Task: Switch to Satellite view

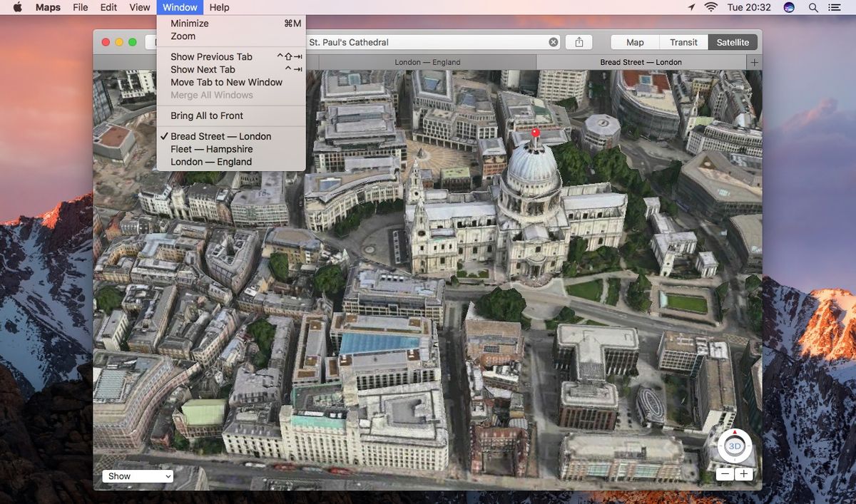Action: click(733, 42)
